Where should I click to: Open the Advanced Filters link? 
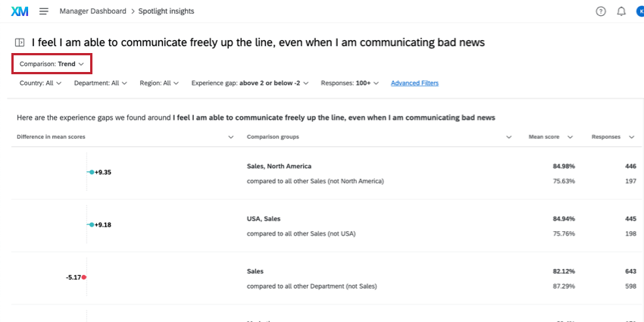point(414,83)
